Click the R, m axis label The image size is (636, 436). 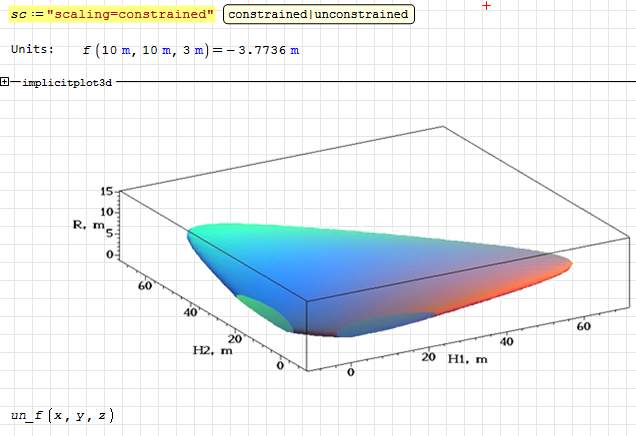(88, 225)
